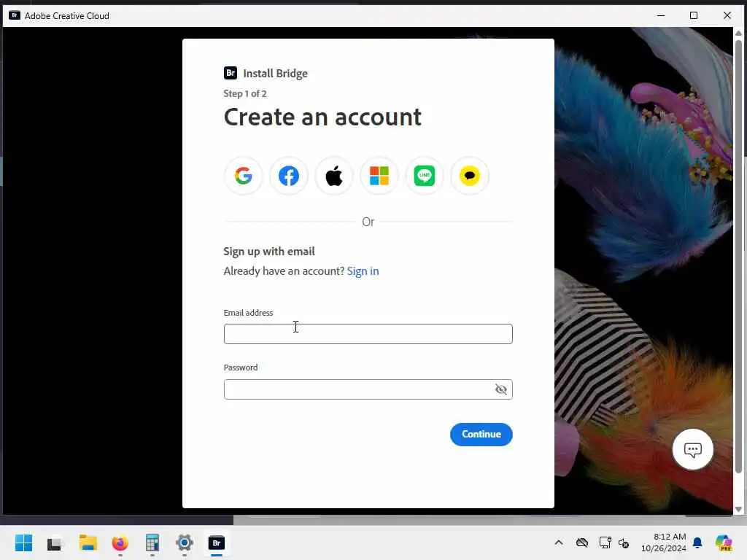Click the "Install Bridge" title text
Image resolution: width=747 pixels, height=560 pixels.
coord(275,74)
